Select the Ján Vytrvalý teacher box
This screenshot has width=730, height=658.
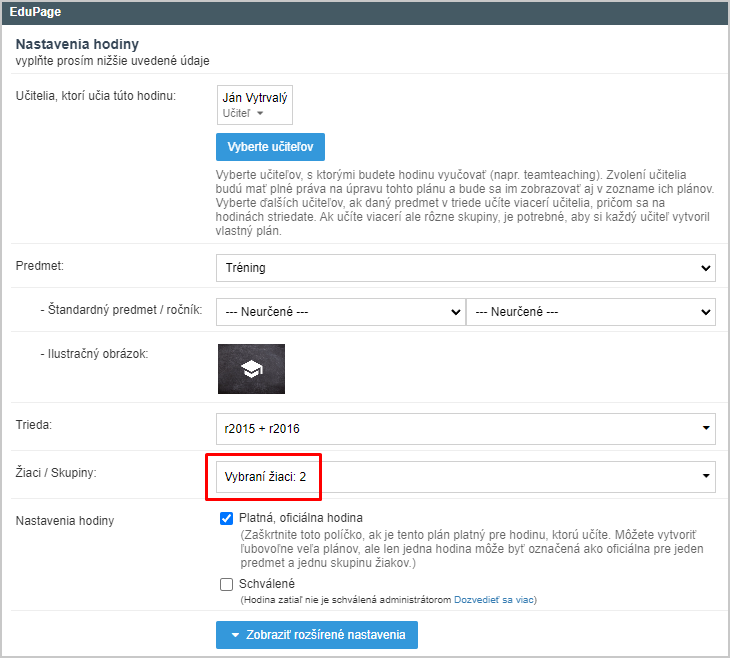(x=255, y=105)
